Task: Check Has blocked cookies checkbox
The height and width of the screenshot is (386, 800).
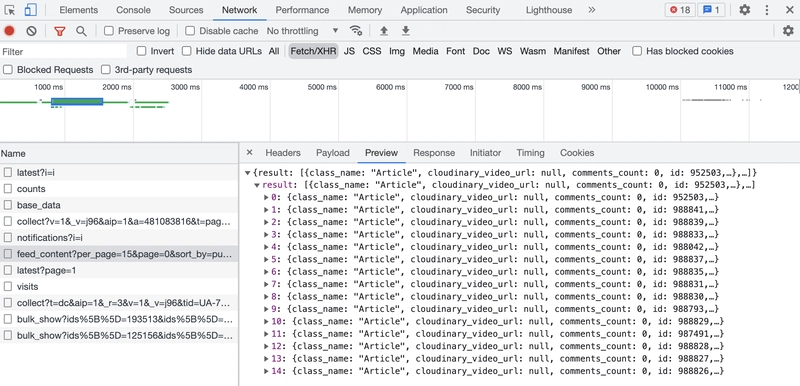Action: [x=637, y=51]
